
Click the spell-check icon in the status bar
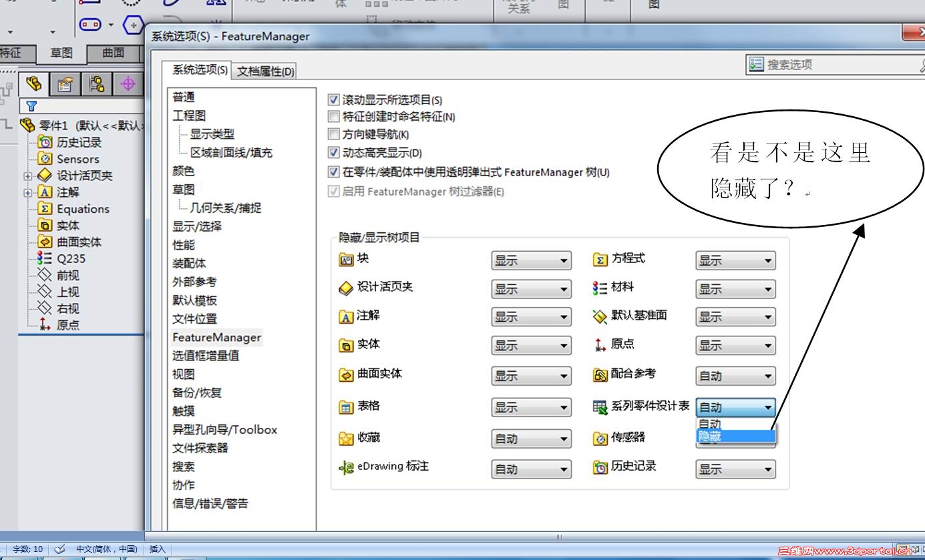(60, 549)
